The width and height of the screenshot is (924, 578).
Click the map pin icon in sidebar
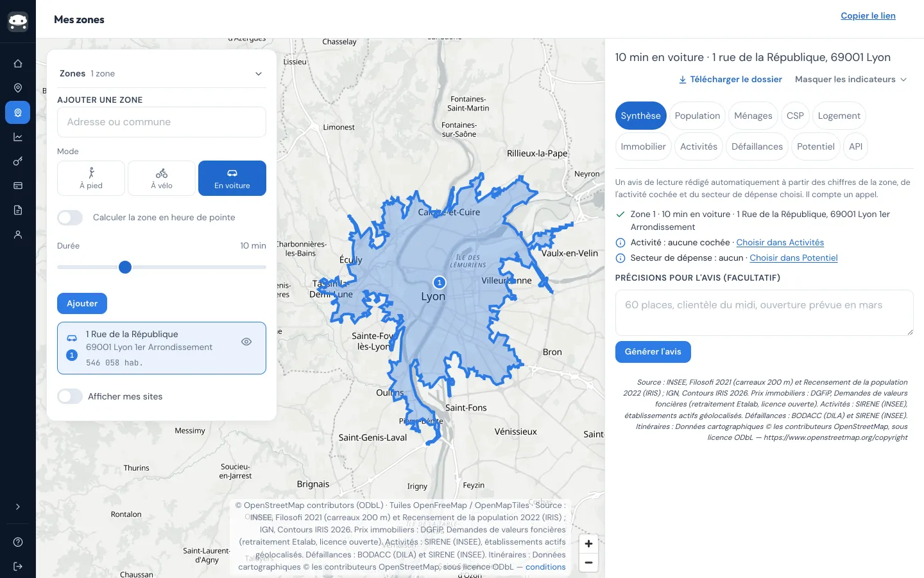click(x=18, y=88)
